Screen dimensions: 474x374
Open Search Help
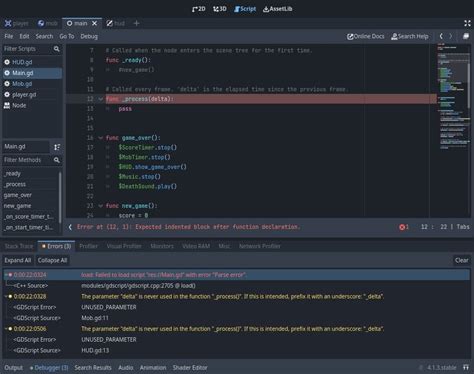tap(410, 36)
